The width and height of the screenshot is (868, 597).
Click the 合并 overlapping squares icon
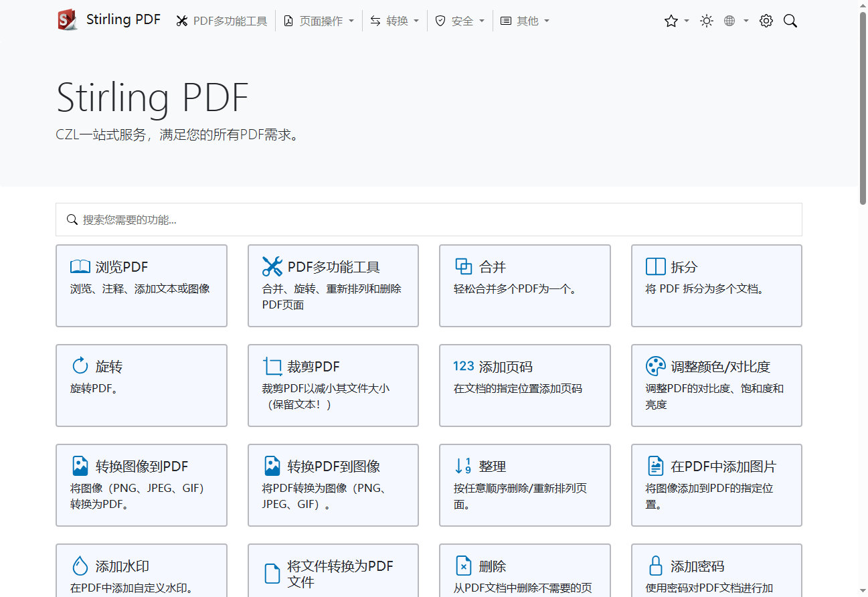pyautogui.click(x=464, y=266)
